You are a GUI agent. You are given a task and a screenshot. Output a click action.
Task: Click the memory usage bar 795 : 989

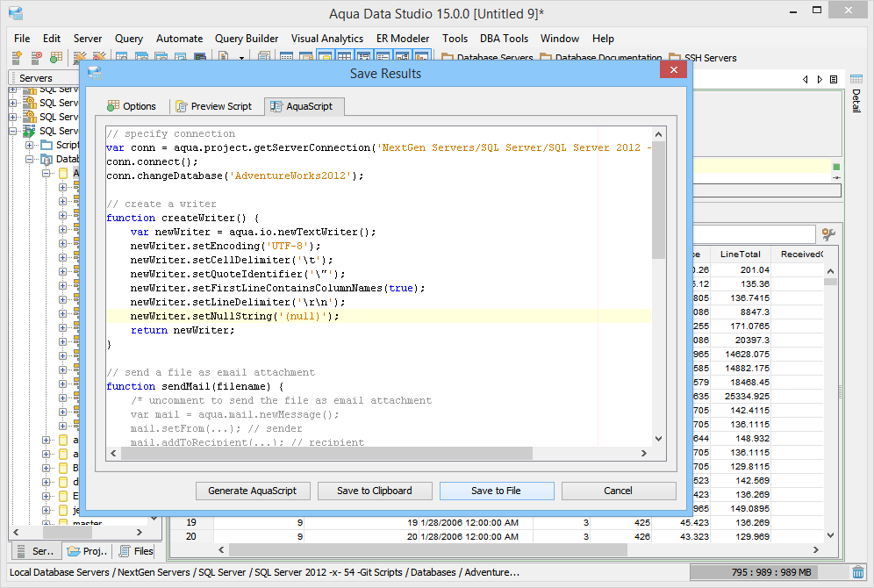tap(770, 572)
